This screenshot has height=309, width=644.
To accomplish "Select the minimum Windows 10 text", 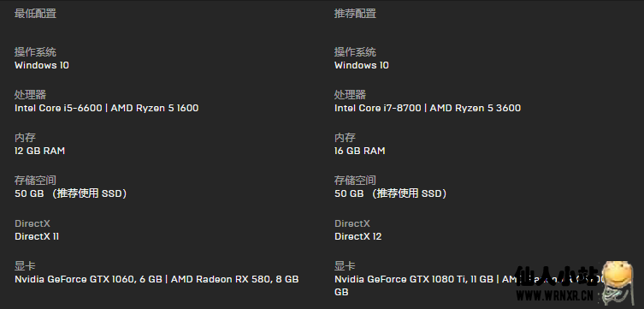I will click(42, 65).
